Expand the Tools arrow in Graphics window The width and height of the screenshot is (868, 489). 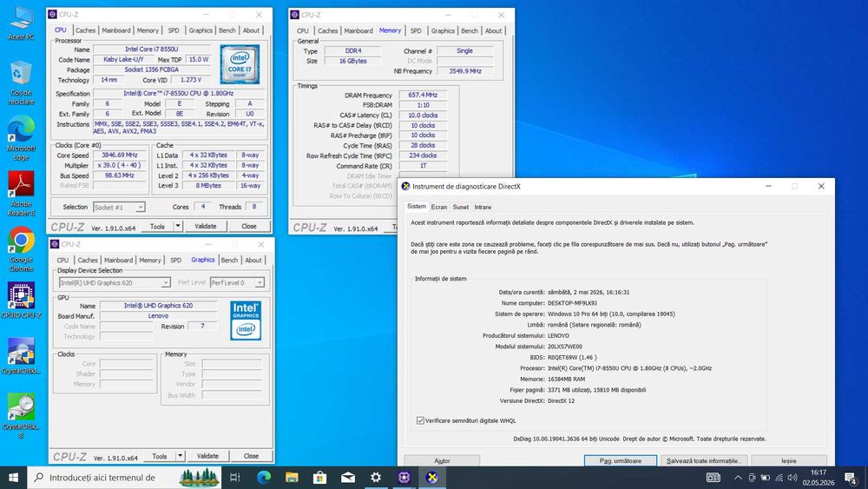[x=181, y=456]
